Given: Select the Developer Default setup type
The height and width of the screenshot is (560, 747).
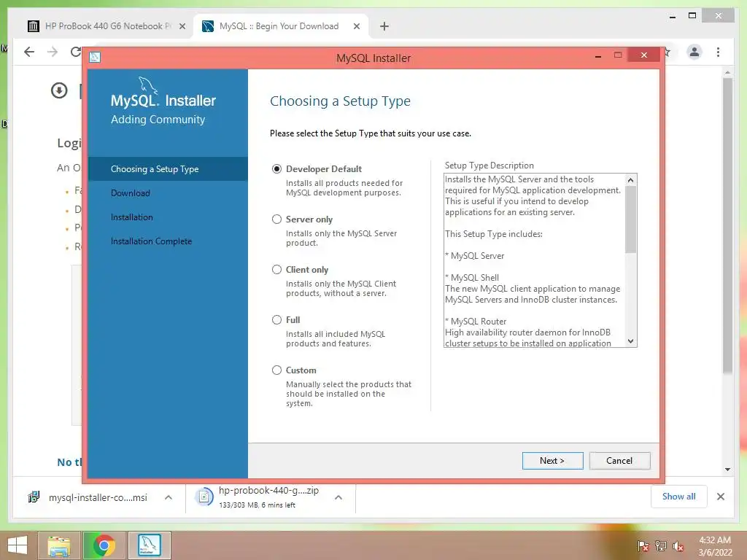Looking at the screenshot, I should click(x=276, y=169).
